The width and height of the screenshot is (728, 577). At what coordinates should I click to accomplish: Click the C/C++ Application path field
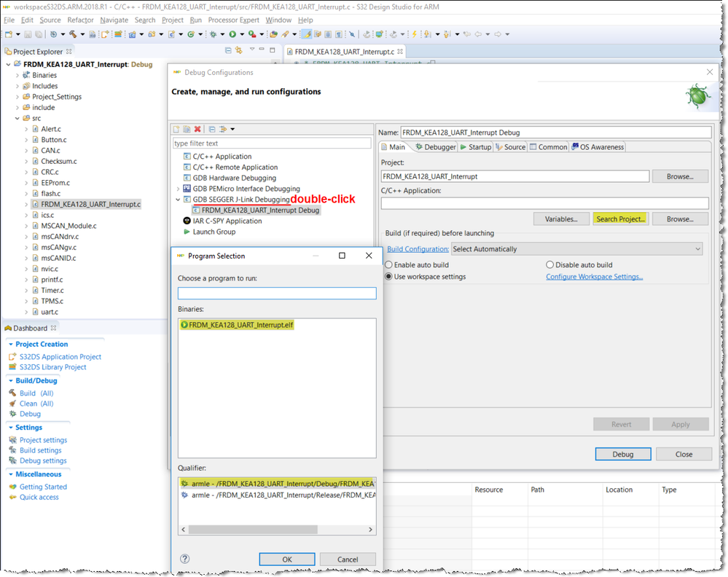point(544,203)
